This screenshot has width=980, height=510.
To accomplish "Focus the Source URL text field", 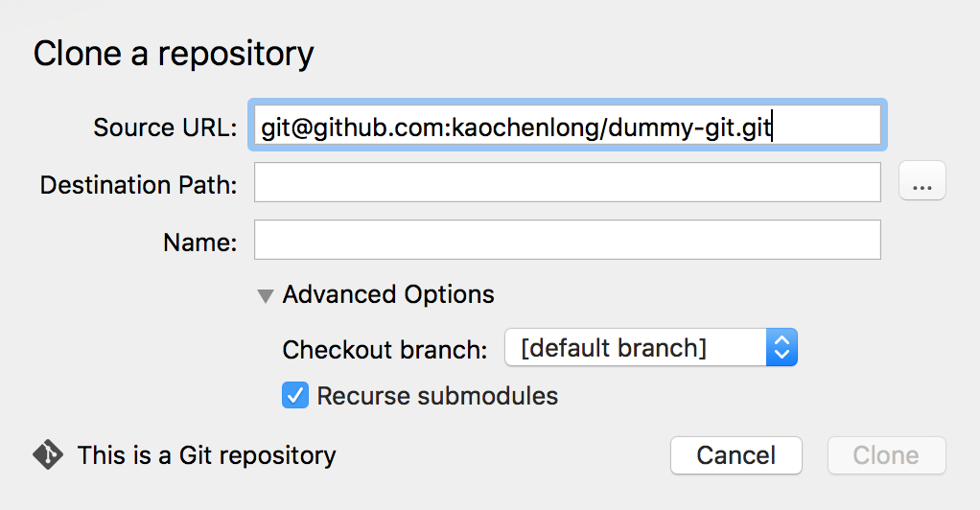I will tap(567, 126).
